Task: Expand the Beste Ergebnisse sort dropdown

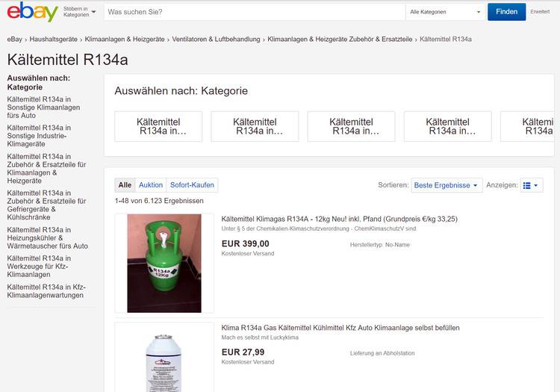Action: click(447, 185)
